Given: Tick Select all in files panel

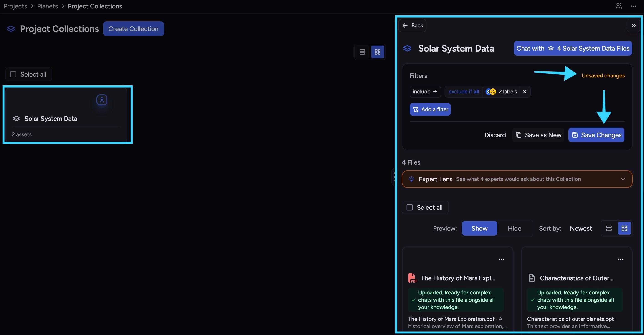Looking at the screenshot, I should click(410, 208).
